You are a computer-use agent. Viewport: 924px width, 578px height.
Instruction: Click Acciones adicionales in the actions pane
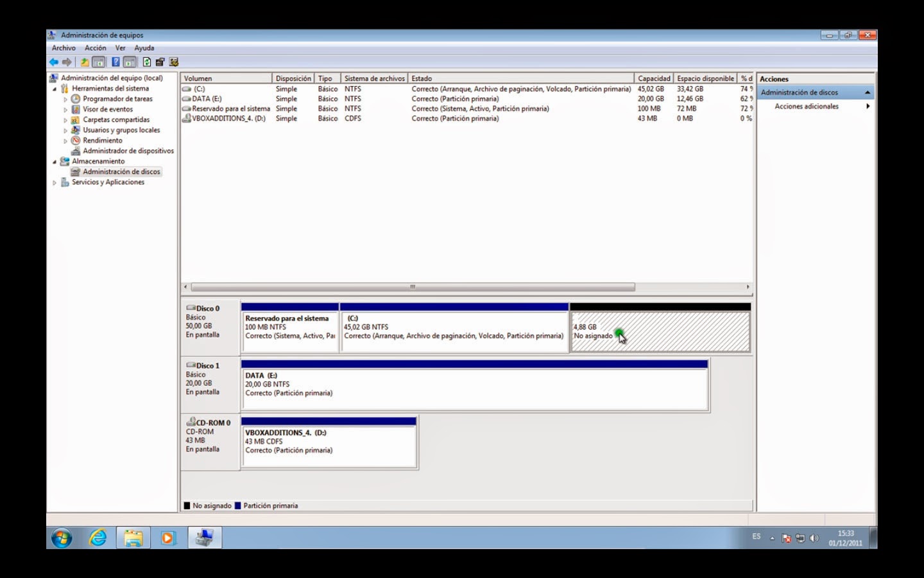(x=808, y=107)
